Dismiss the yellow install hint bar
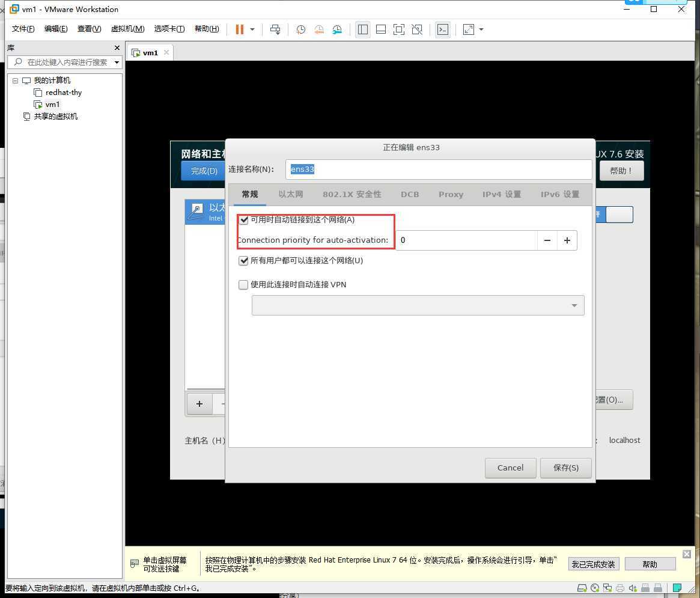The image size is (700, 598). click(x=687, y=554)
